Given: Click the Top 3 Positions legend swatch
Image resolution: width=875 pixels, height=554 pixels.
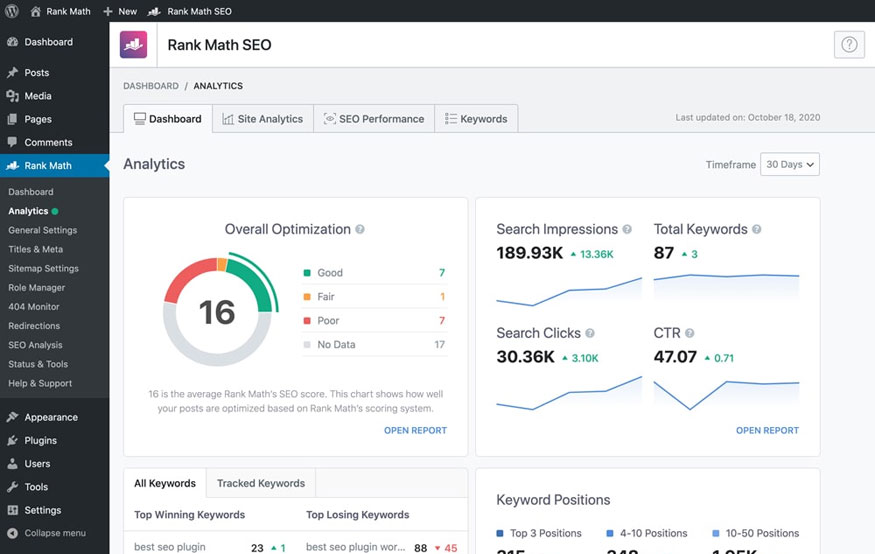Looking at the screenshot, I should coord(500,533).
